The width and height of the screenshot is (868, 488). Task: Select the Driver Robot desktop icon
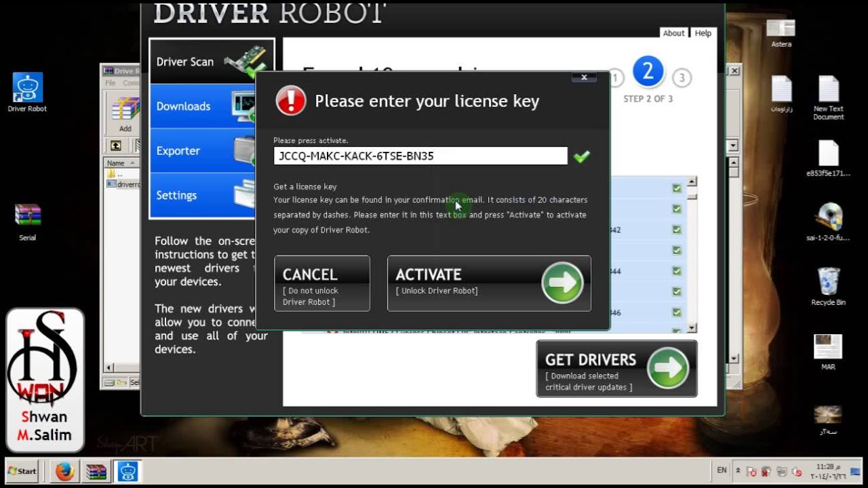(27, 93)
